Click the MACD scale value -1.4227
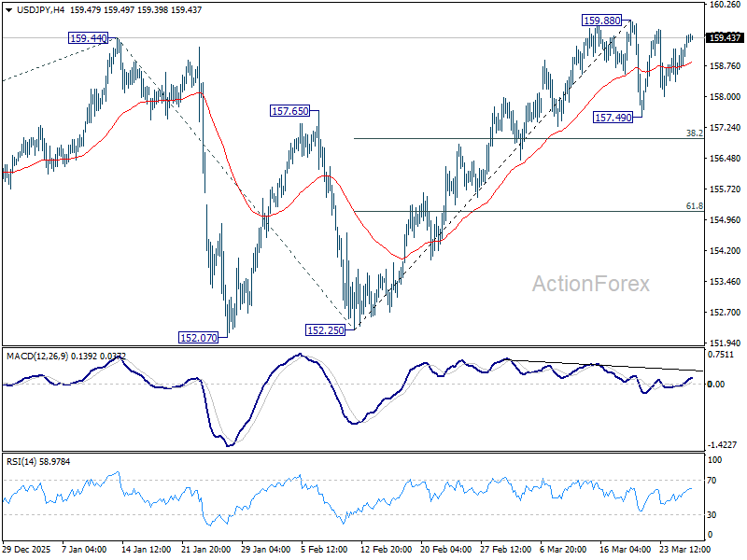The image size is (747, 560). click(x=722, y=445)
